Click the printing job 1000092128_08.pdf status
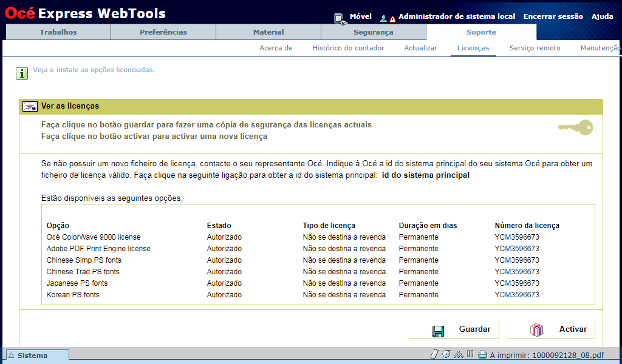This screenshot has width=622, height=364. click(547, 355)
